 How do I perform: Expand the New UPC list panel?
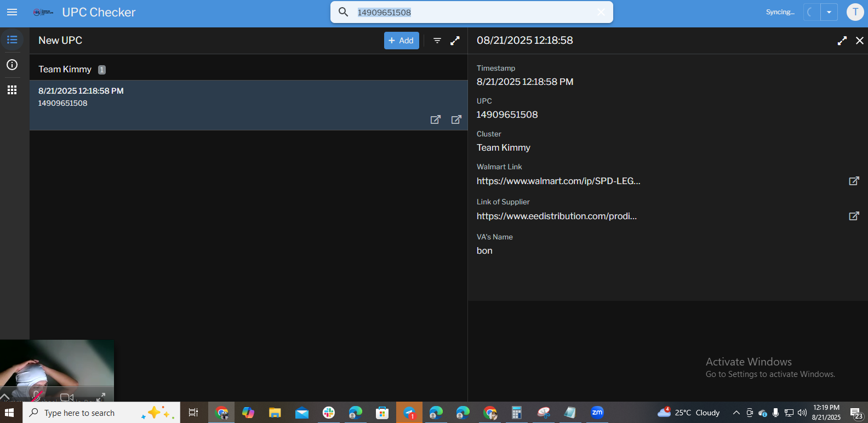click(x=455, y=41)
